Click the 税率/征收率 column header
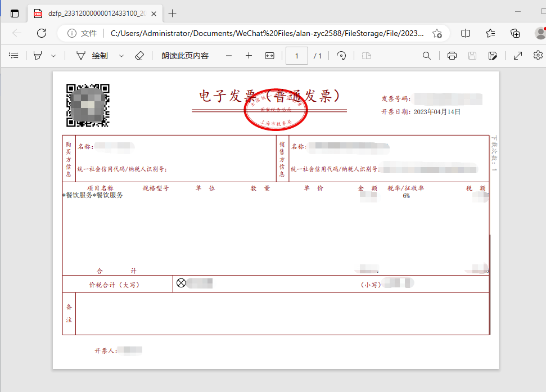 coord(405,188)
